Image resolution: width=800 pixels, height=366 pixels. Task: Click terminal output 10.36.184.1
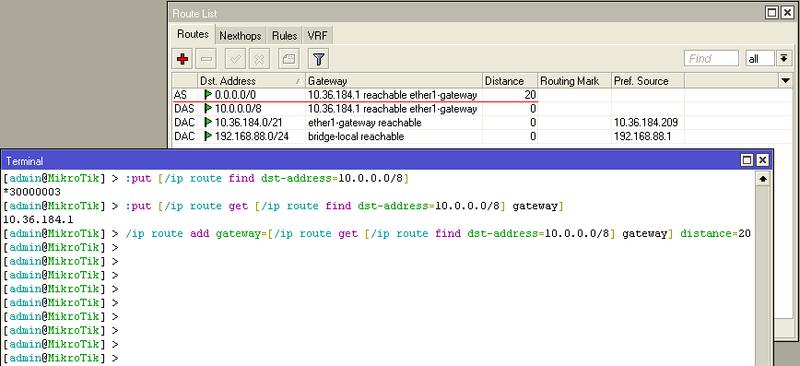38,220
